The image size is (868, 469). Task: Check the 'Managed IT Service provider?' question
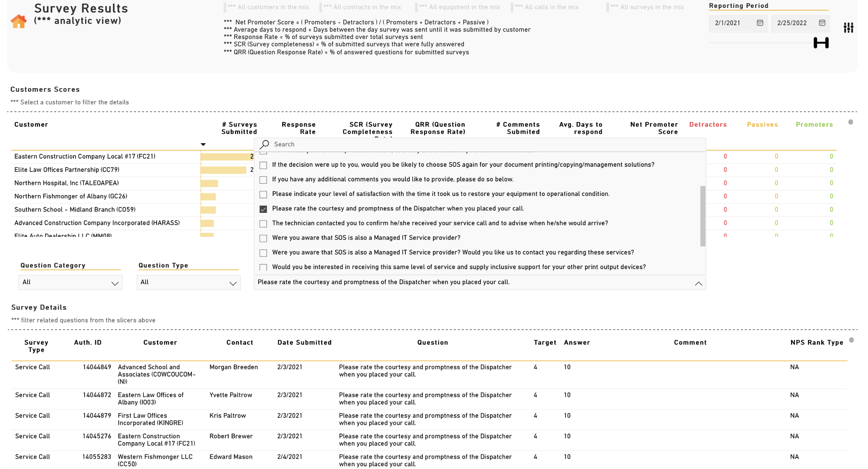(263, 238)
